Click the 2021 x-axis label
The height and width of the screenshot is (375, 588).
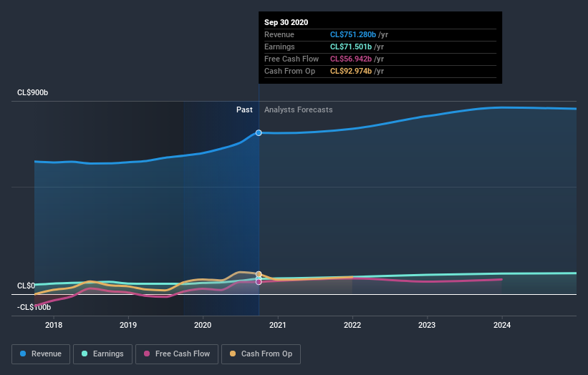pos(277,325)
